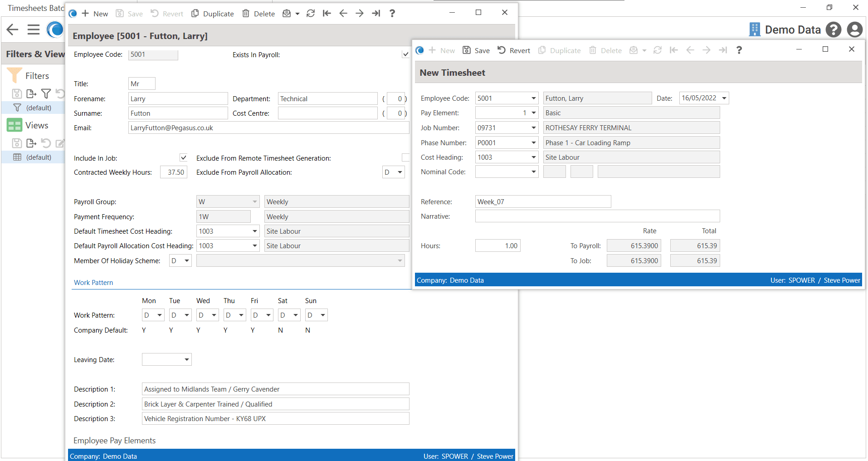
Task: Select the (default) view item
Action: [x=38, y=157]
